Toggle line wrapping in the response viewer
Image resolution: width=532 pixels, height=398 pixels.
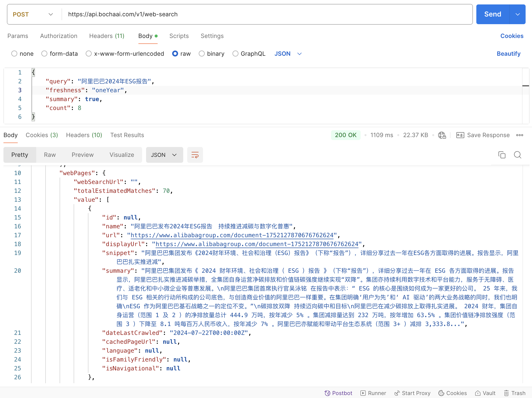(x=195, y=155)
